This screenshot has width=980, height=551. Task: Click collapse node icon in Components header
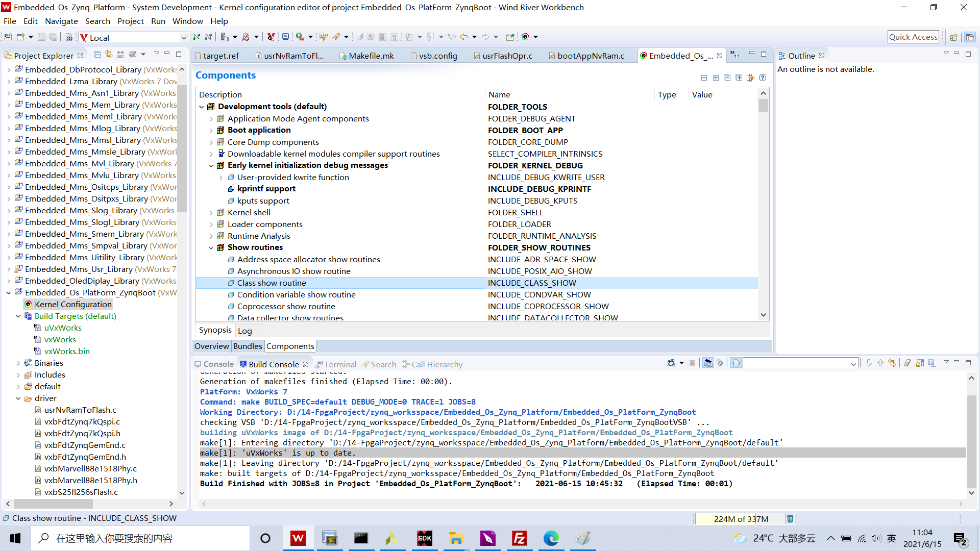pyautogui.click(x=704, y=78)
